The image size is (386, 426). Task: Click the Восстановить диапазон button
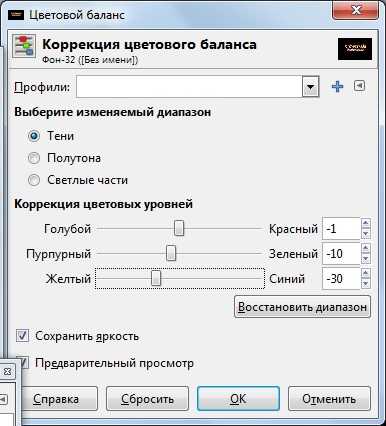click(x=302, y=307)
